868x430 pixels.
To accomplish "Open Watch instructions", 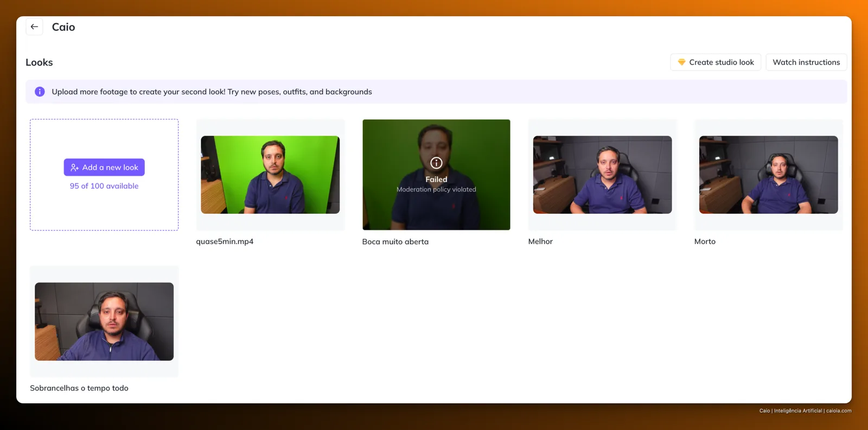I will click(806, 62).
